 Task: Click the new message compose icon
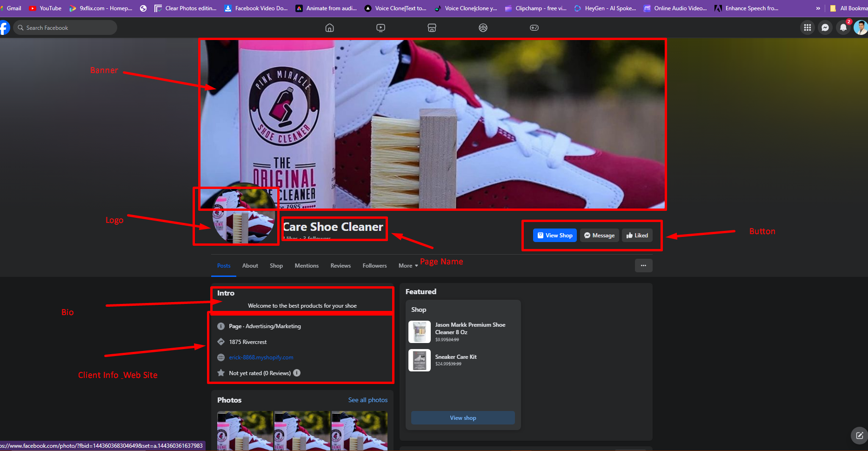859,436
